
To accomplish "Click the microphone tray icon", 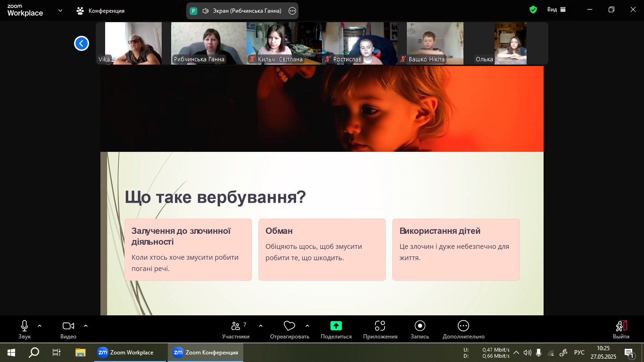I will (x=539, y=353).
